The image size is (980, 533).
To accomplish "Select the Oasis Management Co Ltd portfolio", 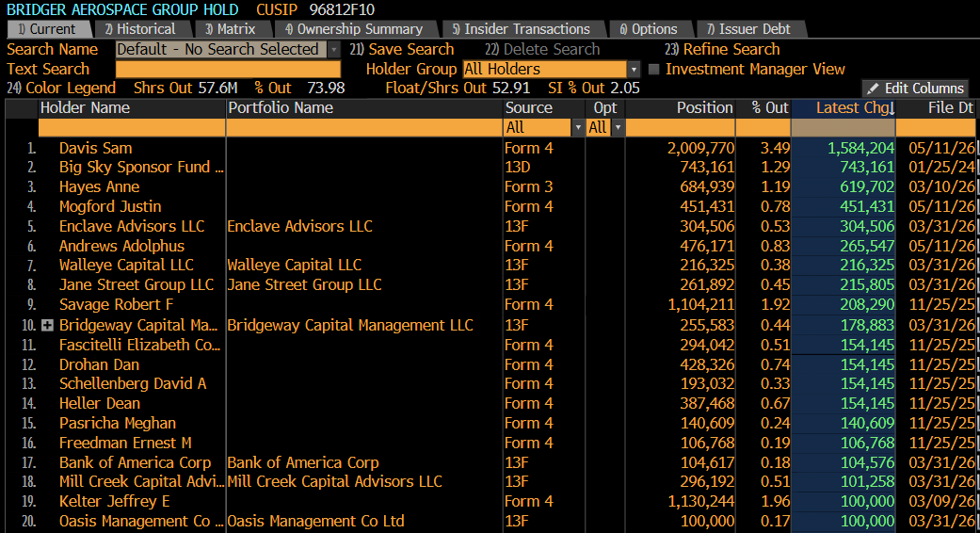I will 315,521.
